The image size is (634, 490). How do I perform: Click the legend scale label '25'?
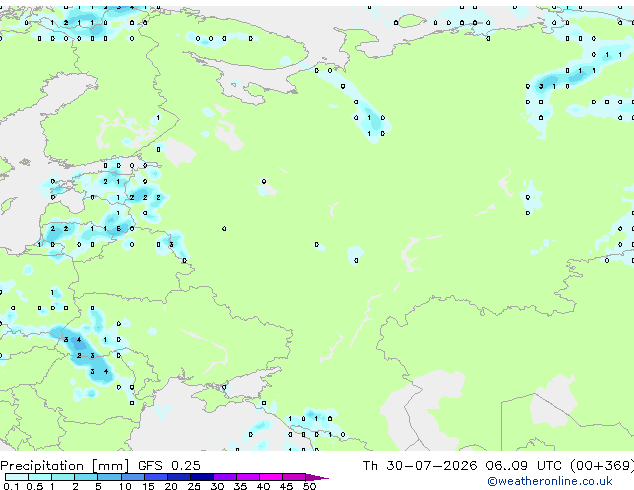194,486
